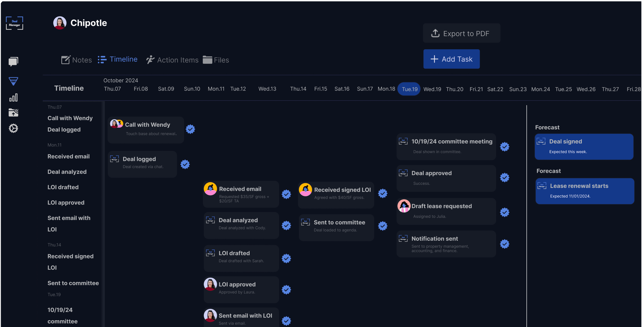
Task: Select the highlighted Tue.19 date marker
Action: click(409, 89)
